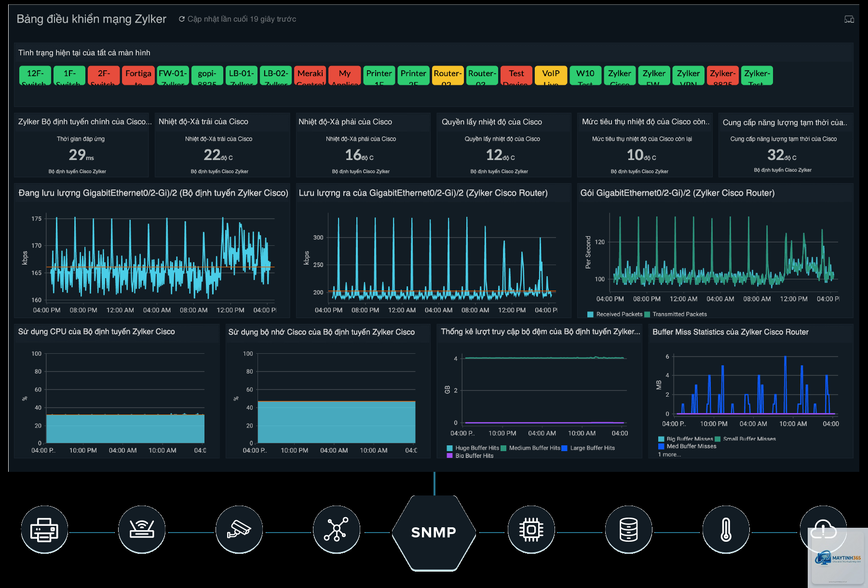868x588 pixels.
Task: Open the My Appliance red tile
Action: (x=345, y=76)
